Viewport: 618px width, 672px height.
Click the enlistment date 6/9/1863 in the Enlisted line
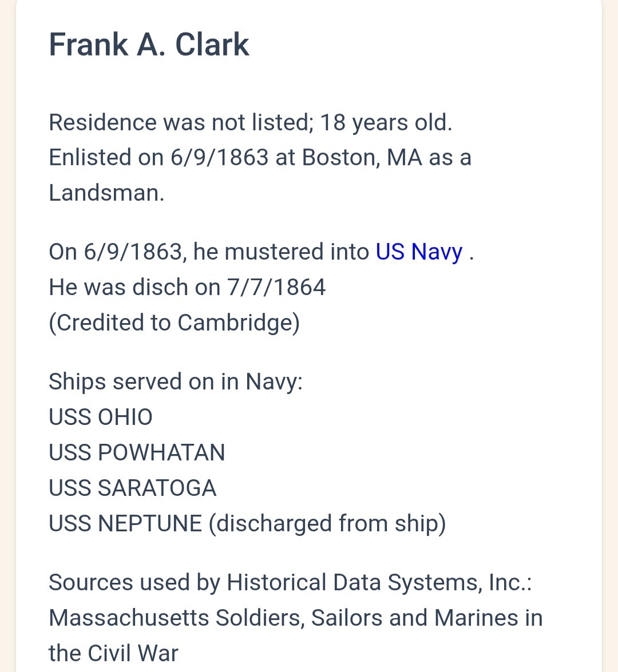coord(219,157)
